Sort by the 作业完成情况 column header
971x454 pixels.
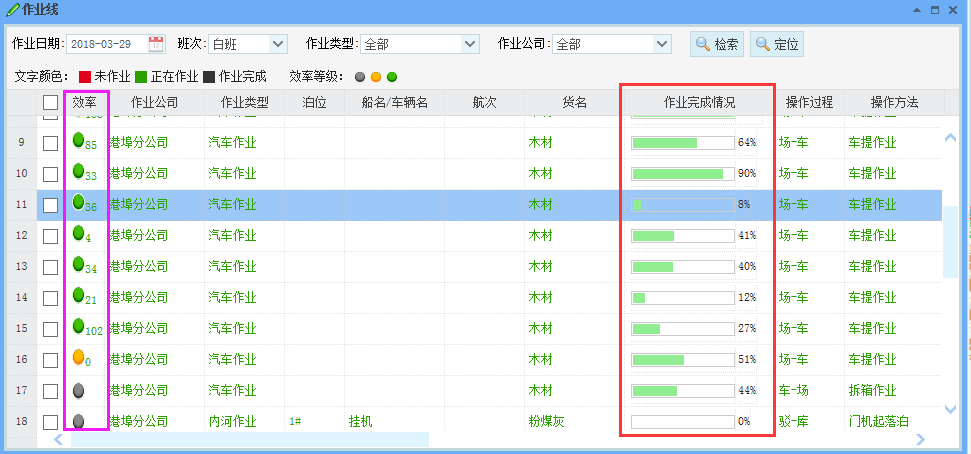click(x=699, y=102)
